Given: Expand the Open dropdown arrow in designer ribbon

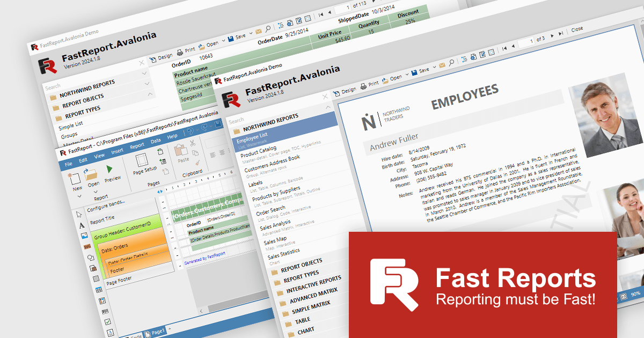Looking at the screenshot, I should (97, 192).
